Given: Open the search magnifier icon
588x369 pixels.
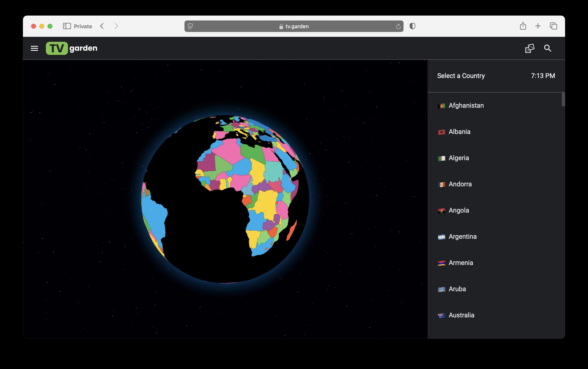Looking at the screenshot, I should [547, 48].
